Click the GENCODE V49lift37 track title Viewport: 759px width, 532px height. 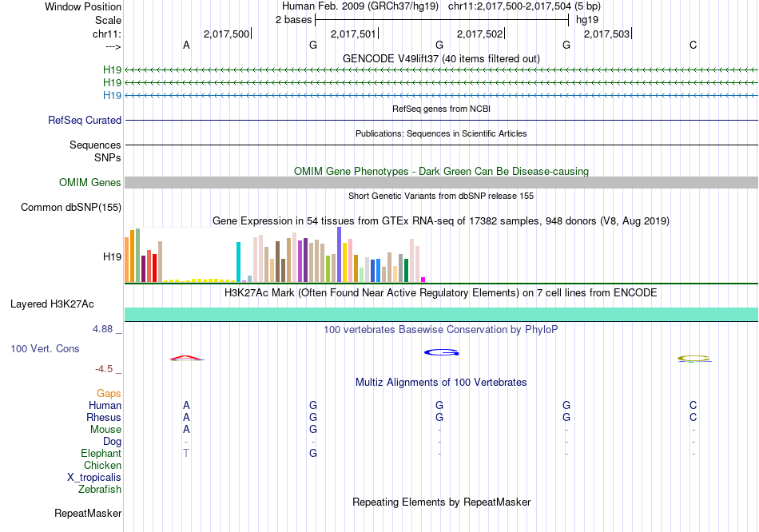tap(441, 58)
